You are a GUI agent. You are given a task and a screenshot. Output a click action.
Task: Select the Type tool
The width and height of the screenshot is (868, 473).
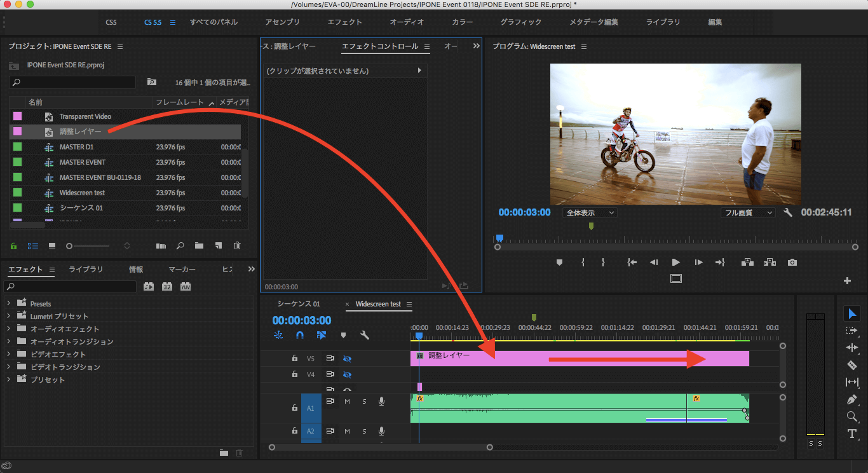(x=852, y=434)
